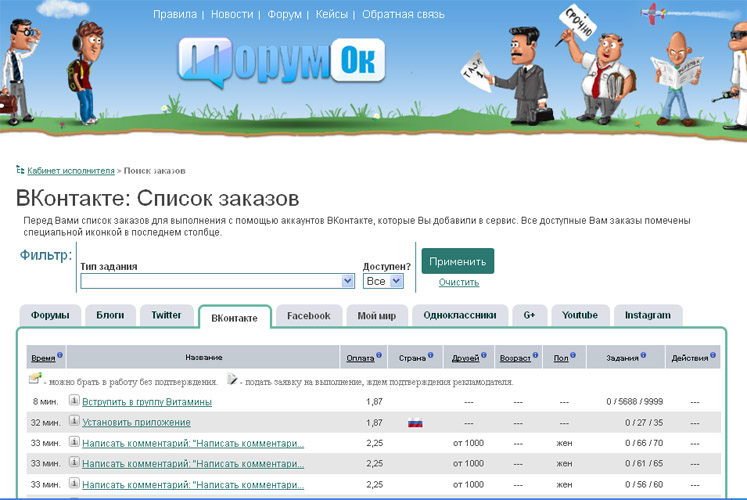Click info icon next to Пол header
747x500 pixels.
point(573,355)
